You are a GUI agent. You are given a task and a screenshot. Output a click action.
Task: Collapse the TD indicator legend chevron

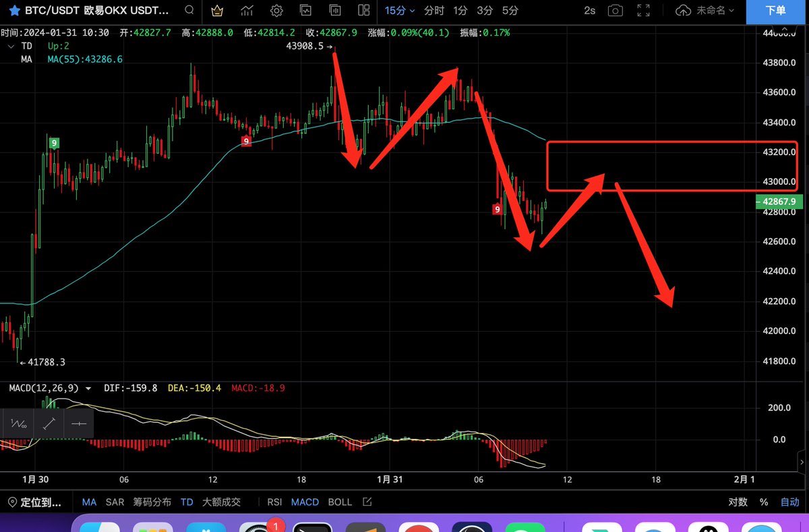(x=11, y=46)
